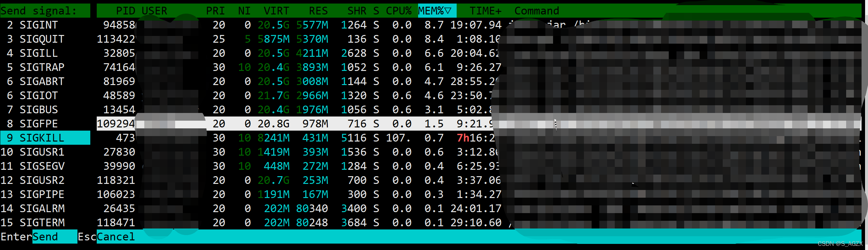The height and width of the screenshot is (250, 868).
Task: Sort by the SHR column header
Action: pos(357,11)
